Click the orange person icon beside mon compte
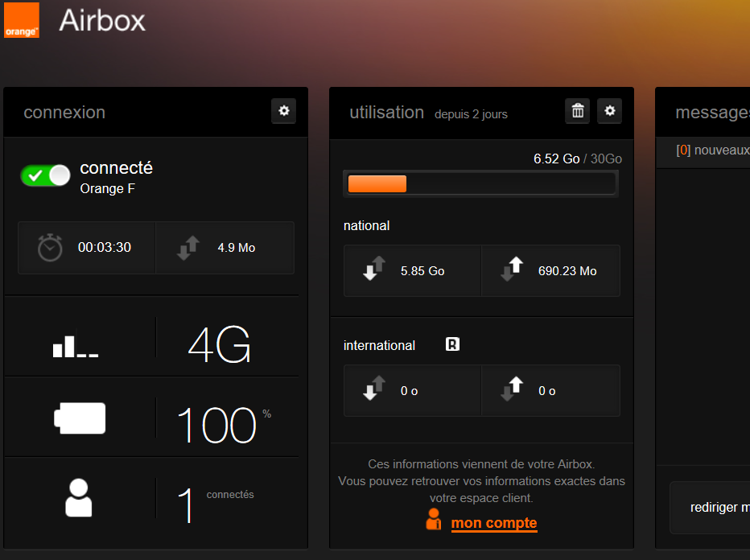750x560 pixels. click(x=434, y=521)
